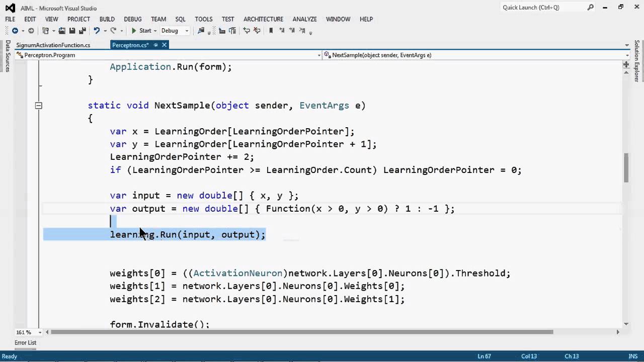
Task: Clear all bookmarks icon
Action: [302, 31]
